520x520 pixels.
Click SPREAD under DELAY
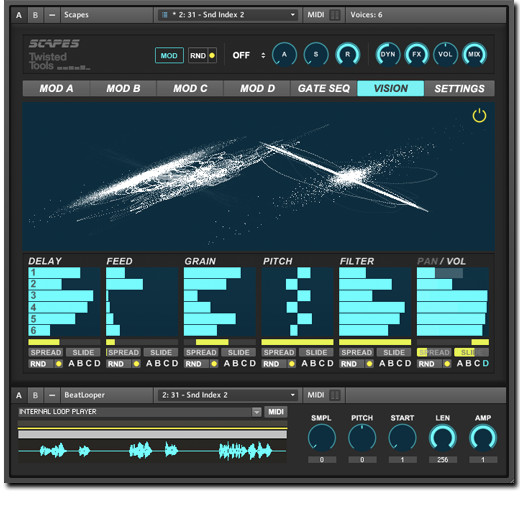(x=46, y=352)
